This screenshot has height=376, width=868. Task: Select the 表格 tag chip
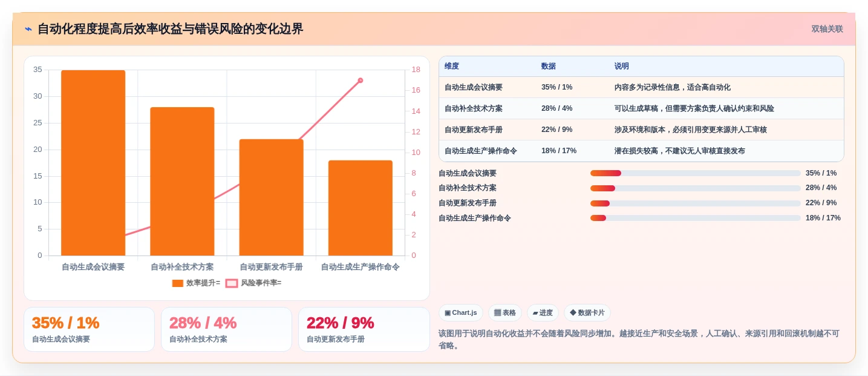(505, 312)
